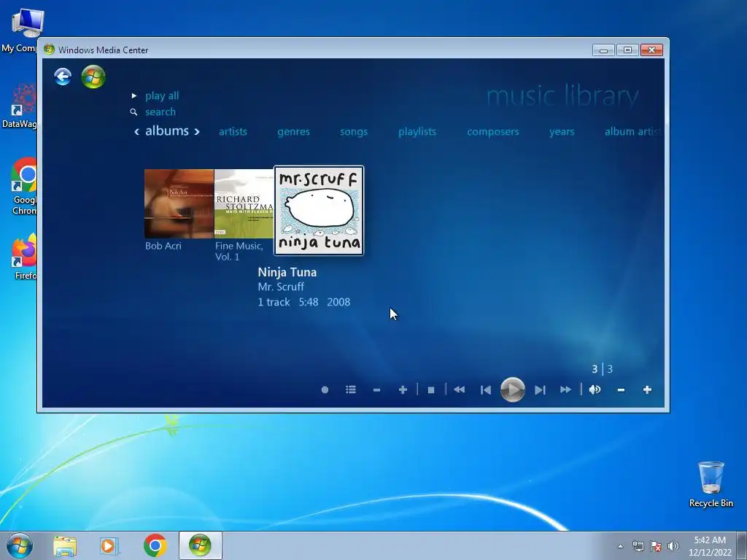Open the Firefox desktop shortcut
747x560 pixels.
[x=24, y=257]
